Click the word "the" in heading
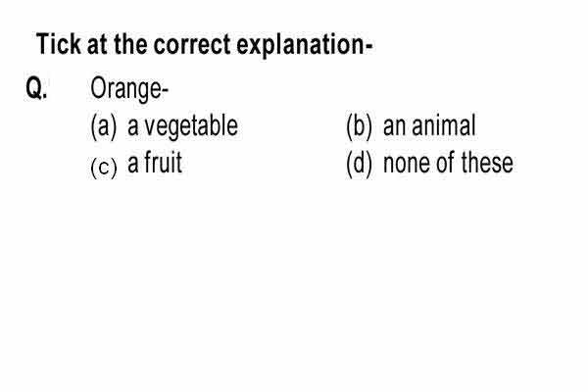The image size is (588, 392). pos(130,44)
